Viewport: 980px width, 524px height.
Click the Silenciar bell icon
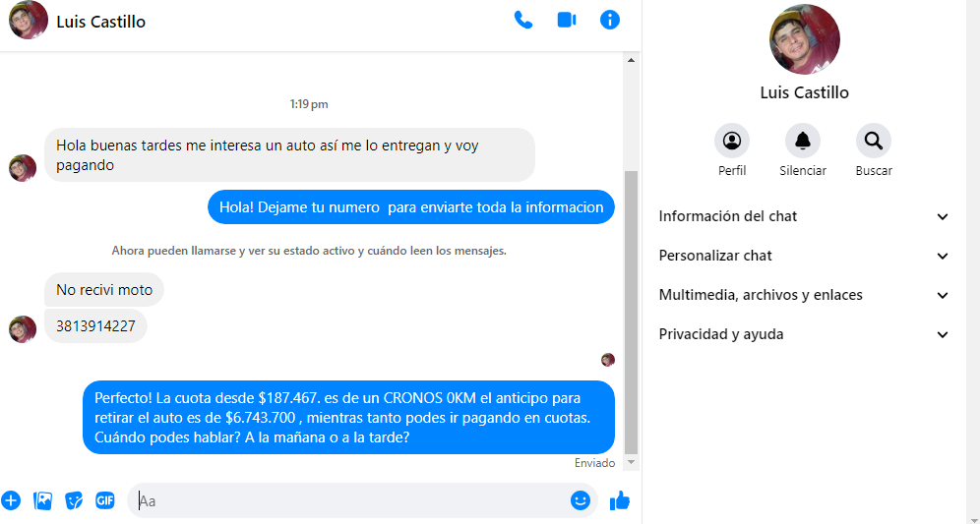(803, 141)
